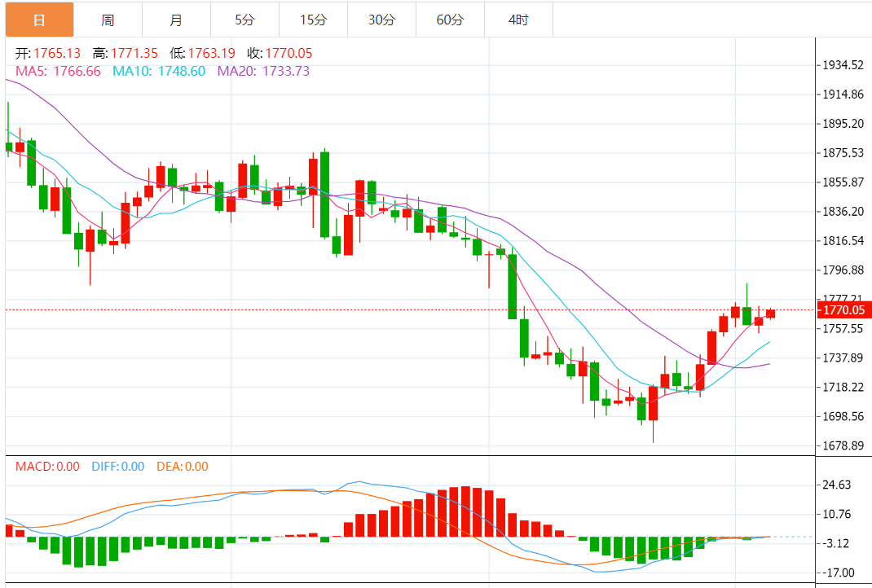Click the 1875.53 price axis label

pos(843,153)
